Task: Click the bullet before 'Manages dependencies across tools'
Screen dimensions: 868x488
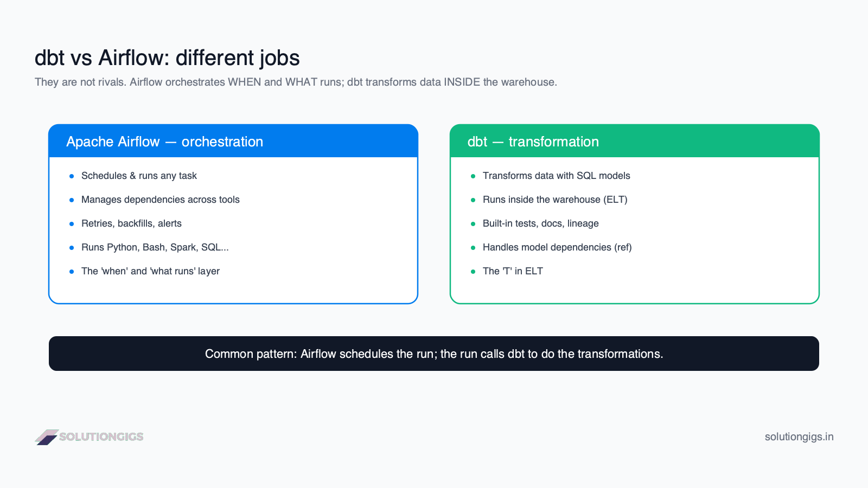Action: point(72,200)
